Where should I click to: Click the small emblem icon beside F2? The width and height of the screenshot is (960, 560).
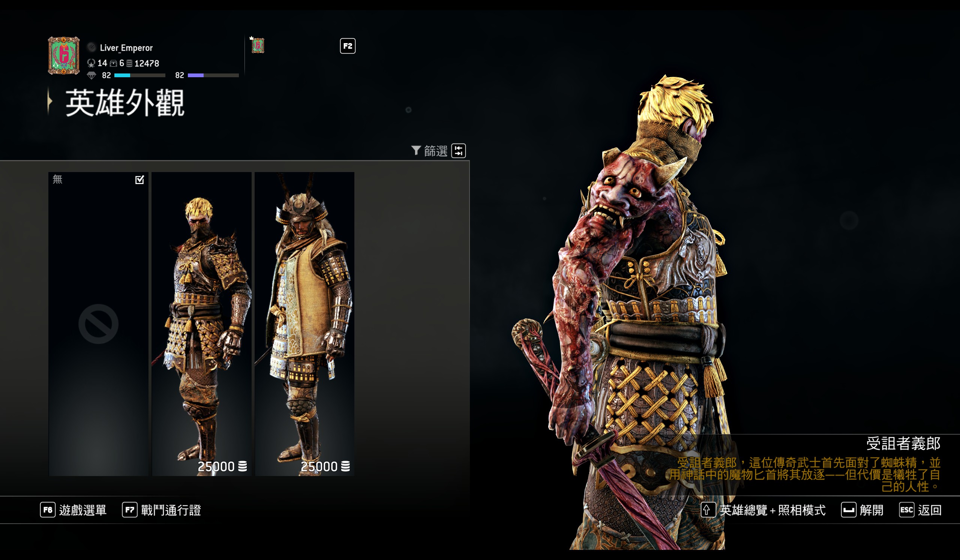(258, 45)
